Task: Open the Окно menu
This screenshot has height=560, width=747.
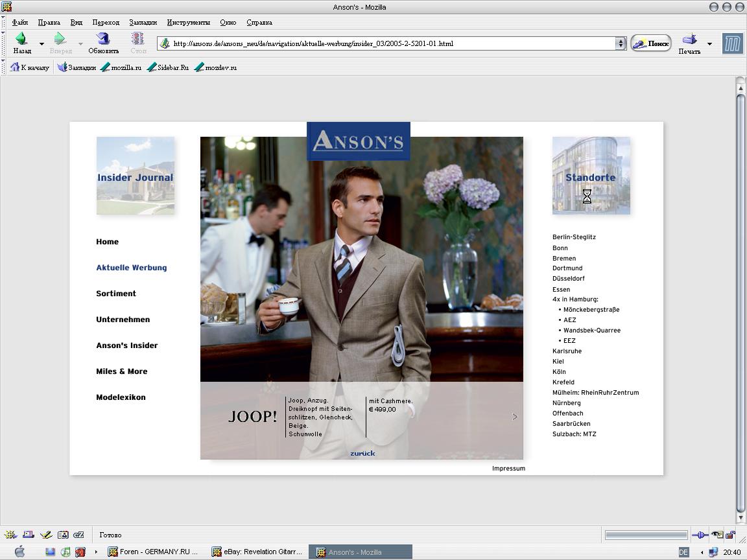Action: (x=228, y=23)
